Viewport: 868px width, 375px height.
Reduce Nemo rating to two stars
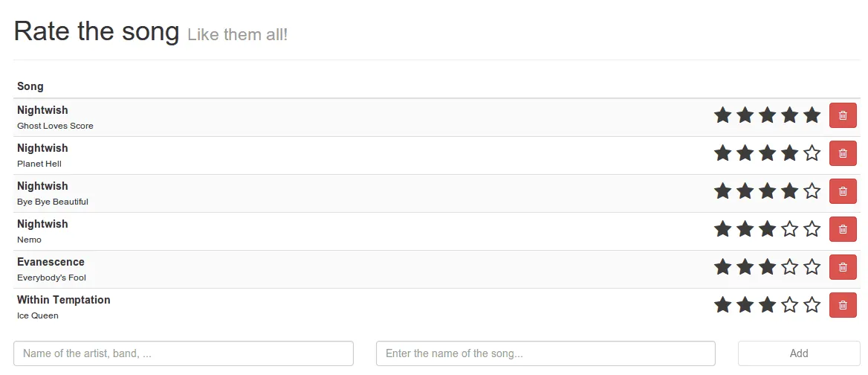[x=745, y=229]
